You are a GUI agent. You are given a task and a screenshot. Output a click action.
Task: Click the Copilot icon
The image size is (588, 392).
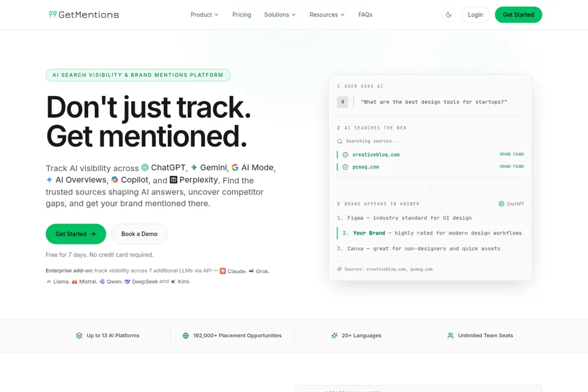pos(115,179)
